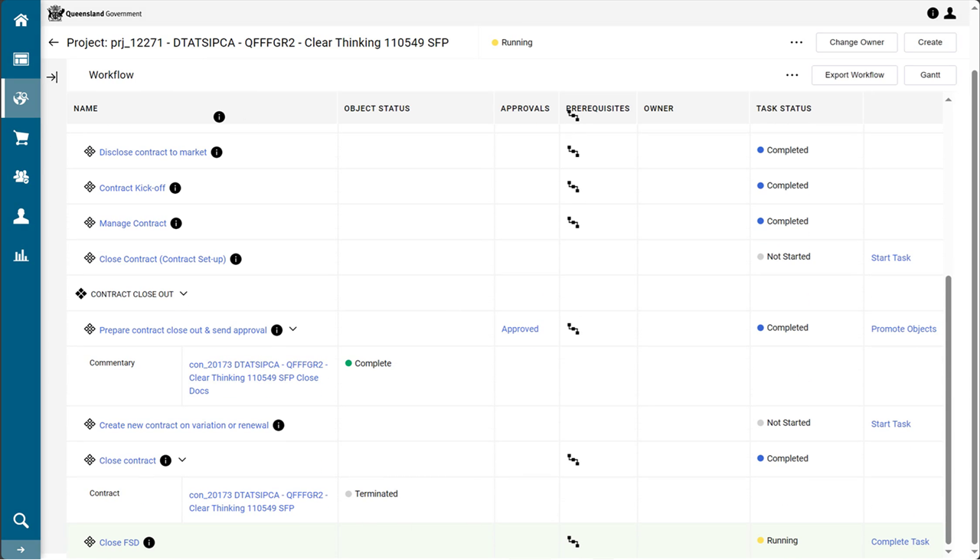Screen dimensions: 980x560
Task: Open the Home icon in sidebar
Action: (21, 20)
